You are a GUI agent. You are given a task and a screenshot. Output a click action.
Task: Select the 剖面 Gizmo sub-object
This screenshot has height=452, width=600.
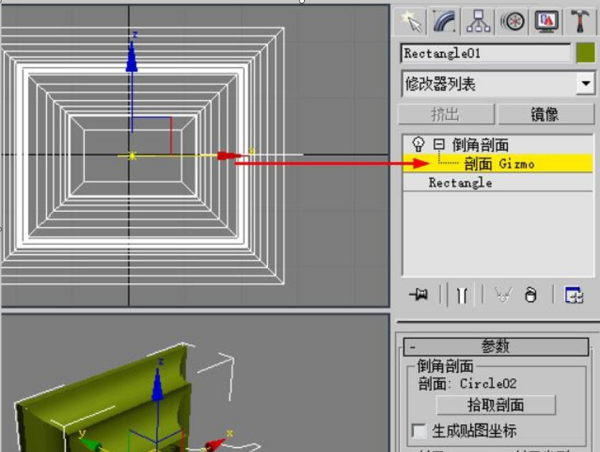[499, 164]
